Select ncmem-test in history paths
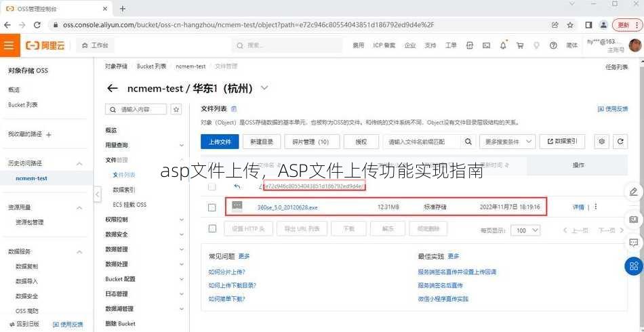Viewport: 644px width, 332px height. point(31,178)
